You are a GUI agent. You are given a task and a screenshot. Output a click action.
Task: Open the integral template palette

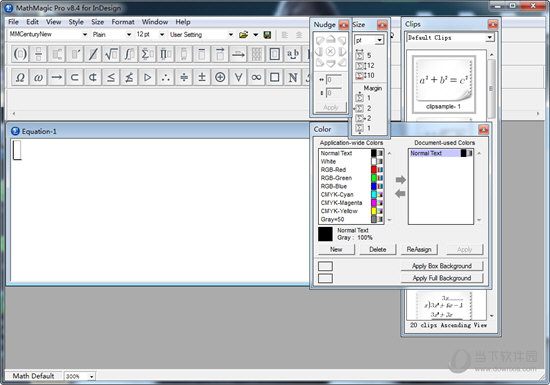(129, 54)
